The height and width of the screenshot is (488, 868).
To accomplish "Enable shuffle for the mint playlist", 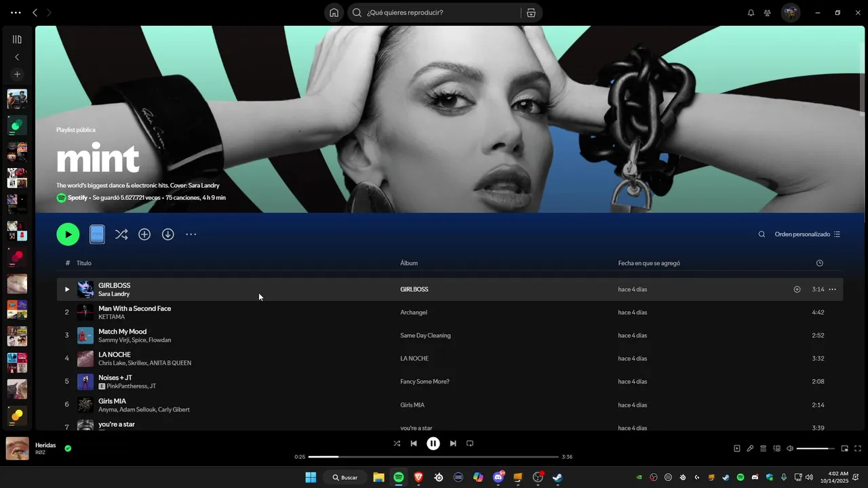I will pos(121,235).
